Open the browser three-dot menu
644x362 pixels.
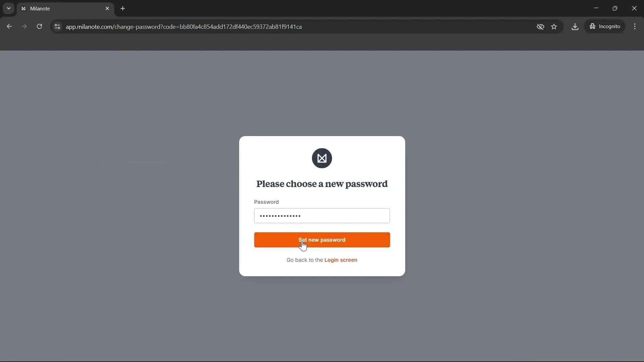tap(635, 26)
